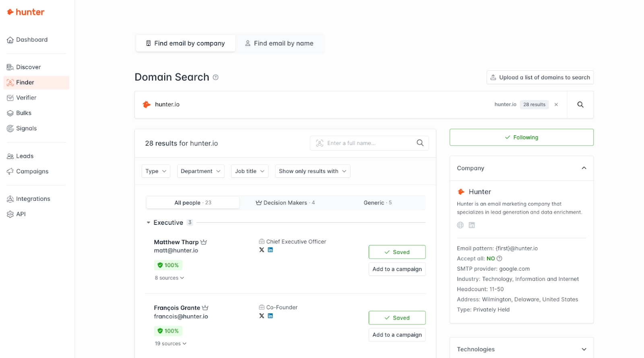Click Saved button for Matthew Tharp
This screenshot has height=358, width=644.
tap(397, 252)
